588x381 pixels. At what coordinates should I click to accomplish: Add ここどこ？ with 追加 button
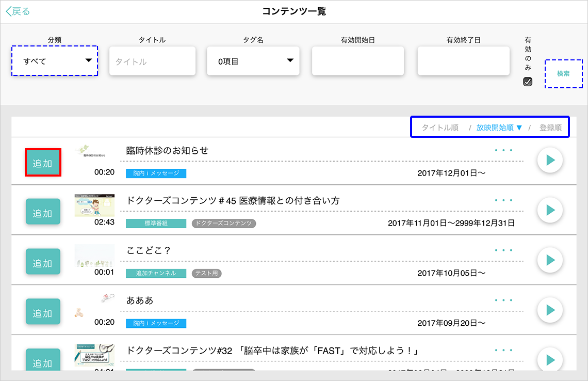tap(43, 262)
